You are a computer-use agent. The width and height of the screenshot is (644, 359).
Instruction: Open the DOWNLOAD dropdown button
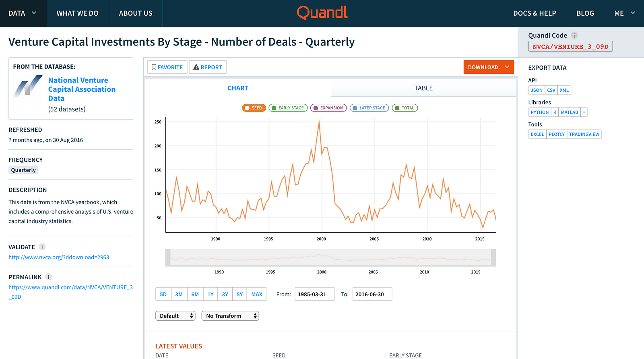[489, 67]
